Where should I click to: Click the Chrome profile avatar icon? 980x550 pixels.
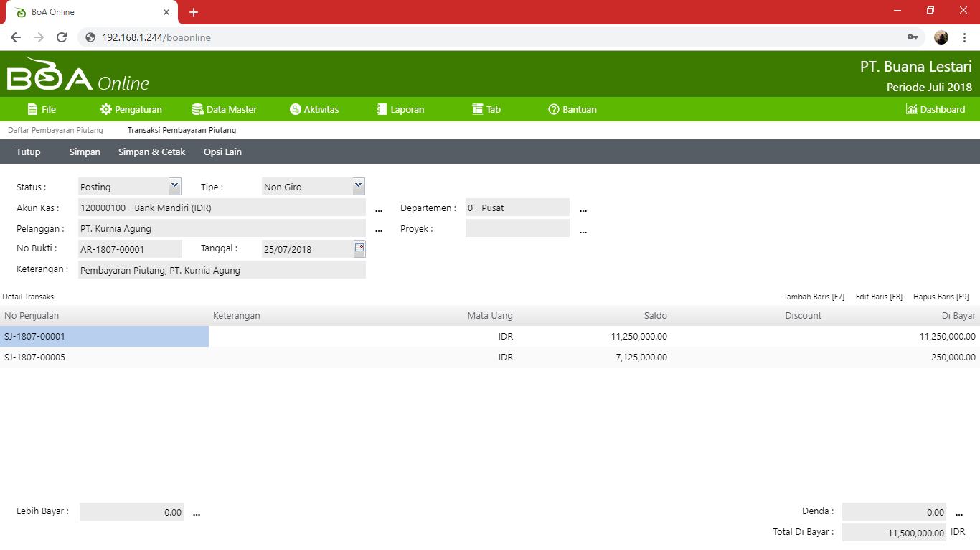[x=941, y=37]
